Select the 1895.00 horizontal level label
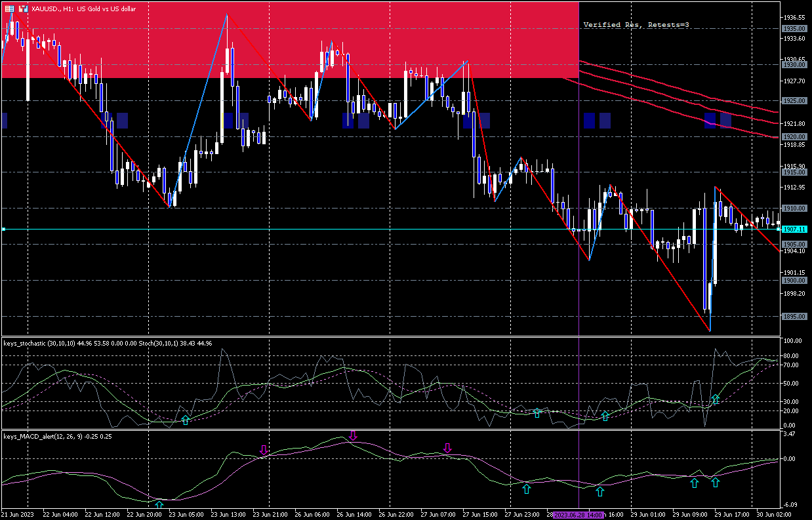The image size is (812, 520). coord(794,317)
